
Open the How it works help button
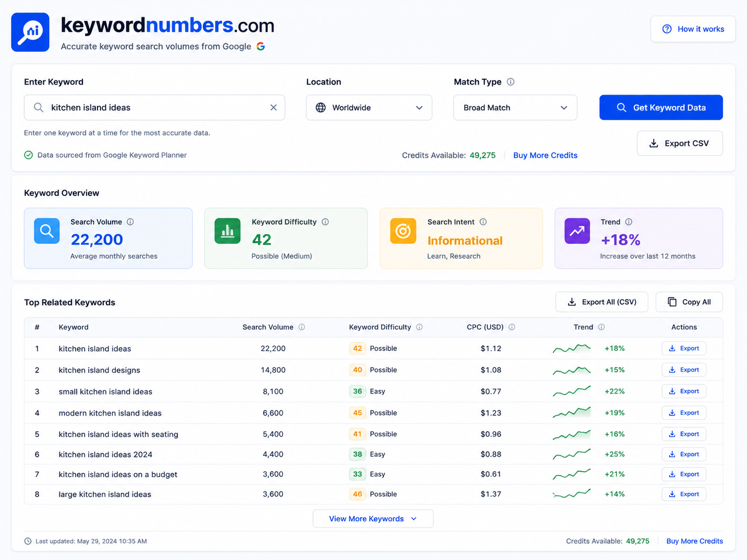[693, 29]
